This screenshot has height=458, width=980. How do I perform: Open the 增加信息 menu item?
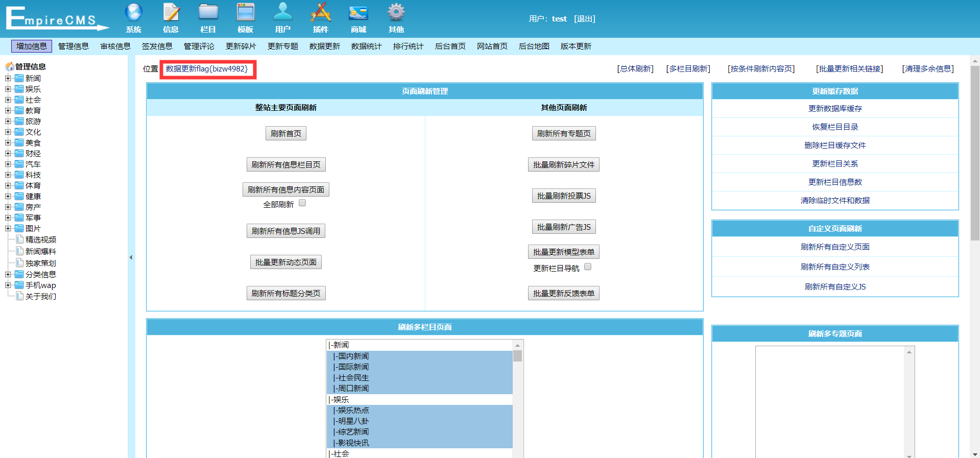[32, 46]
